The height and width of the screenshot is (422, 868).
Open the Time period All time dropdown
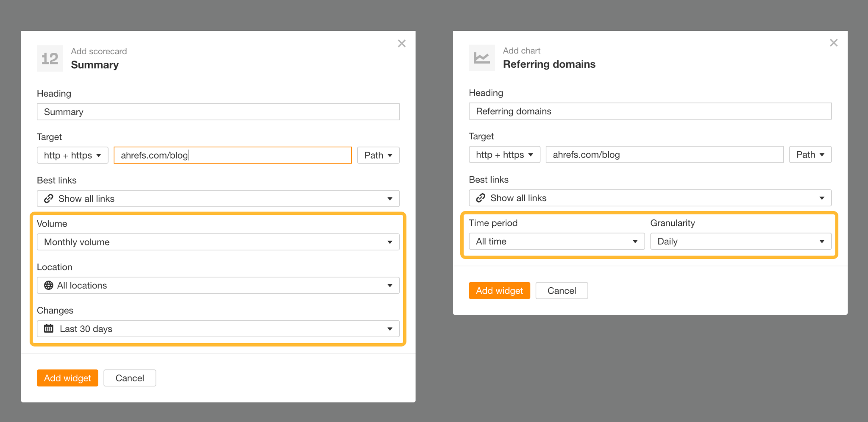tap(556, 242)
